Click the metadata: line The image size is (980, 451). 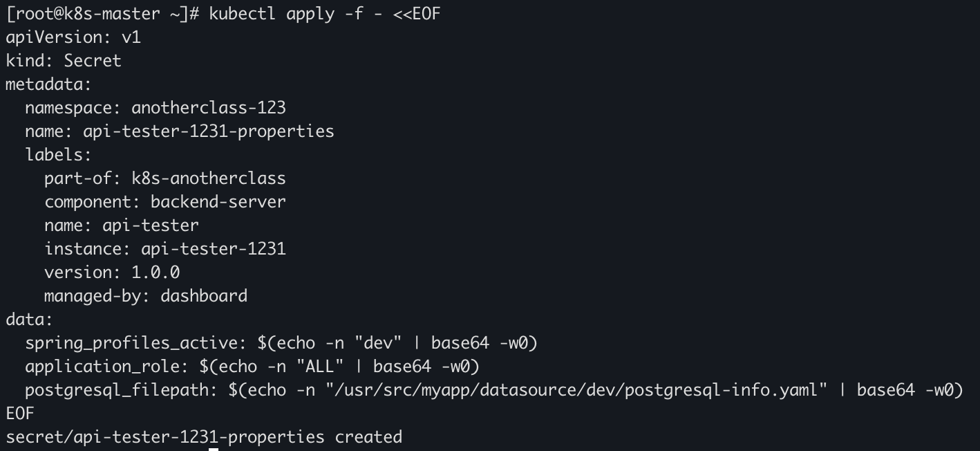(48, 84)
